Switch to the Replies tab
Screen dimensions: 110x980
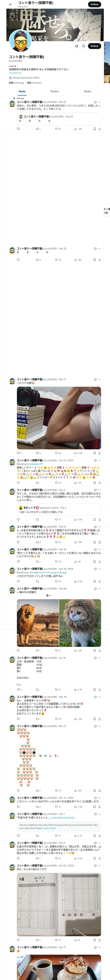[55, 91]
